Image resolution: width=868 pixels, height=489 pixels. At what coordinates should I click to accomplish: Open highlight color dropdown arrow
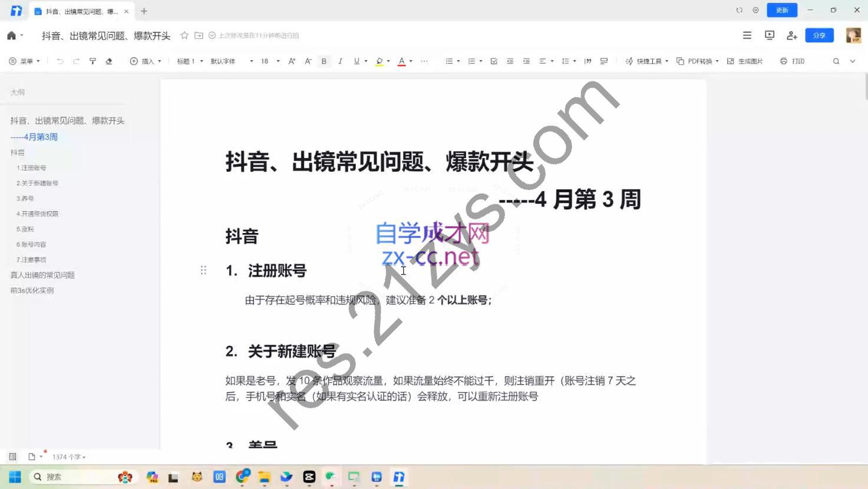click(x=388, y=61)
